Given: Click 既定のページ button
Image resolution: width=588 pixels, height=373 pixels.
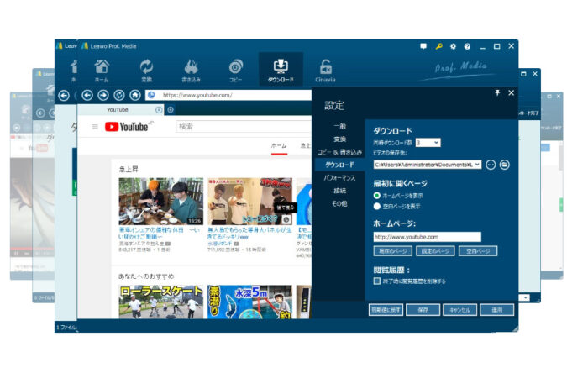Looking at the screenshot, I should [435, 251].
